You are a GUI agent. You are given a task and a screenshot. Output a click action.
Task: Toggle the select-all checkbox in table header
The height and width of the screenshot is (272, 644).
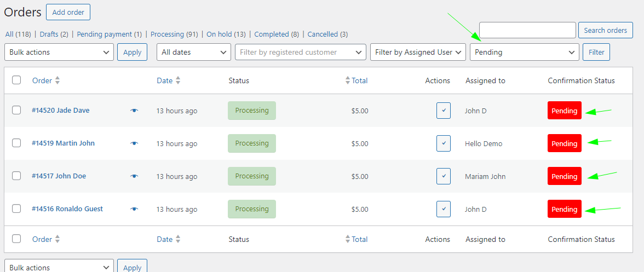click(x=16, y=80)
